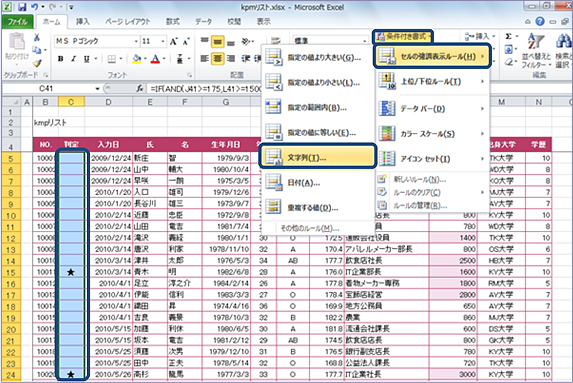Click the Save icon in quick access toolbar
This screenshot has height=383, width=573.
click(x=22, y=7)
